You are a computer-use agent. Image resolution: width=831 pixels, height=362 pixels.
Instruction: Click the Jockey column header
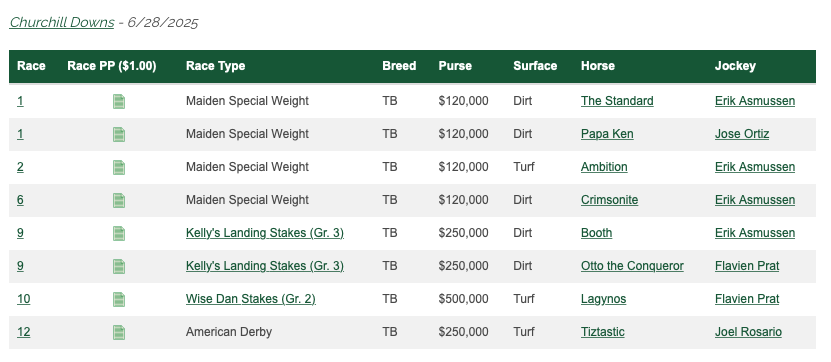(x=735, y=66)
